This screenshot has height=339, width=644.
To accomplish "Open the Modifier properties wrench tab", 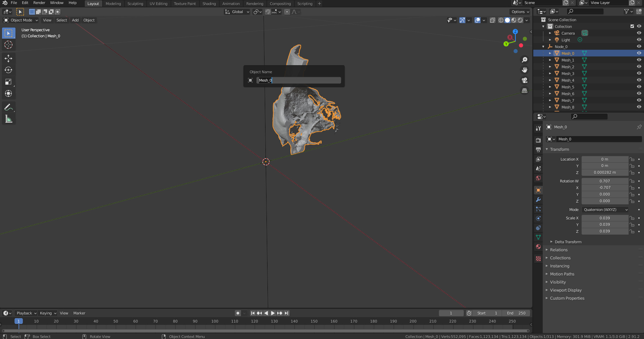I will (538, 200).
